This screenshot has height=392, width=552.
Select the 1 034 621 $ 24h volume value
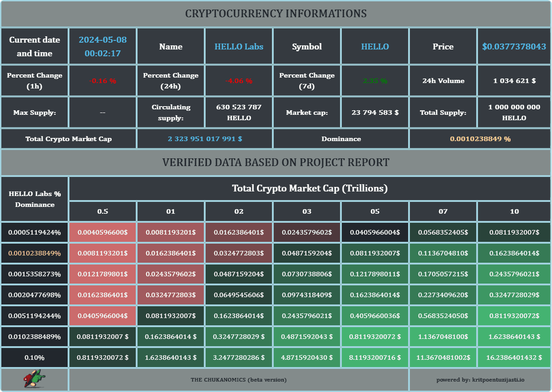(x=514, y=81)
